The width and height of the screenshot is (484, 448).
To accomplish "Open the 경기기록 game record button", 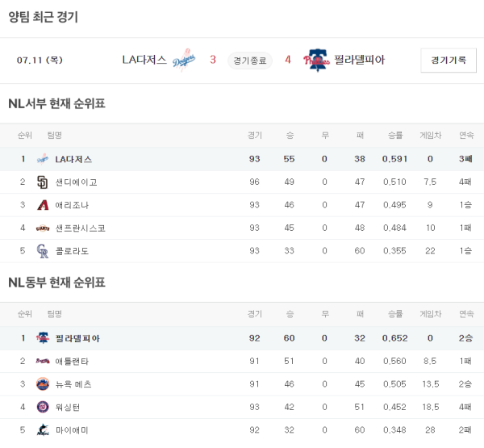I will [448, 61].
